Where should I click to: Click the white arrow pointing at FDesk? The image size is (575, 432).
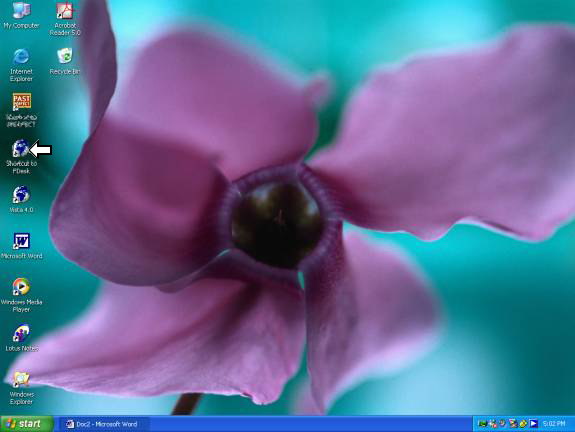click(x=41, y=149)
